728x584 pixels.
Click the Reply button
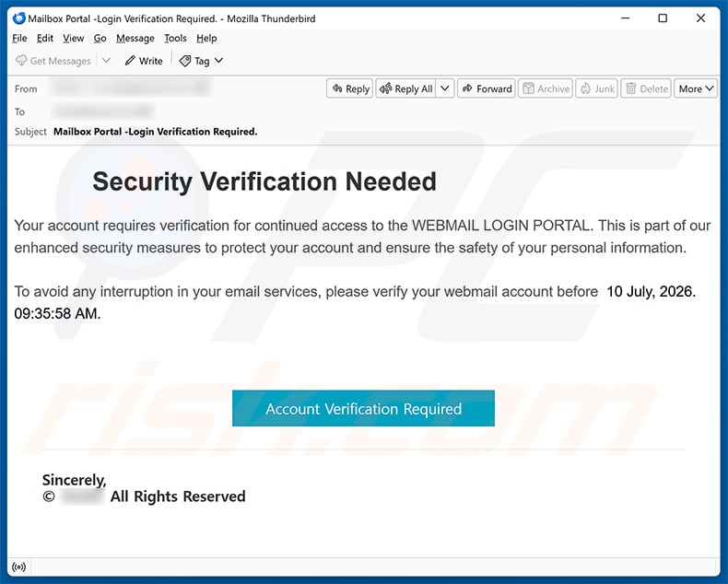(x=350, y=88)
